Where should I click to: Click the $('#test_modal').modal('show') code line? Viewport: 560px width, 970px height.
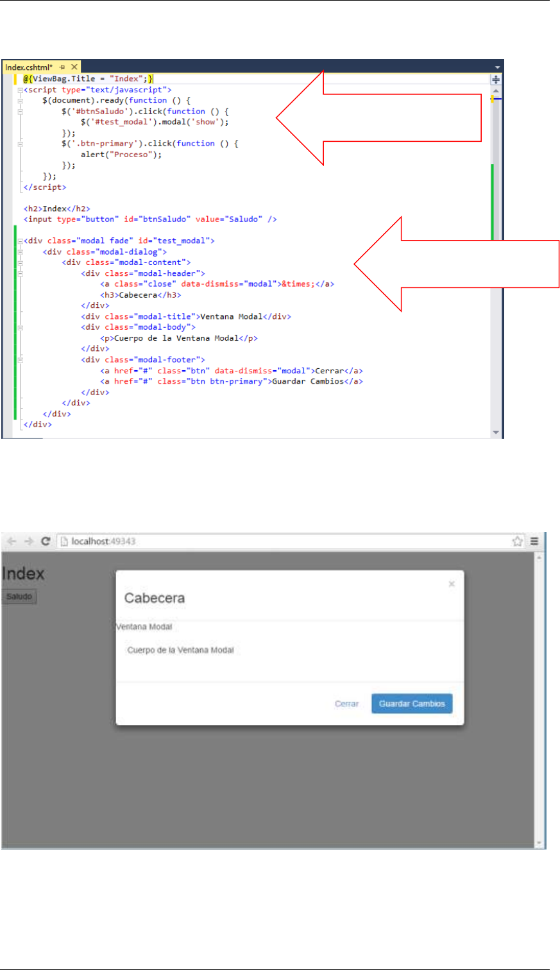[155, 122]
